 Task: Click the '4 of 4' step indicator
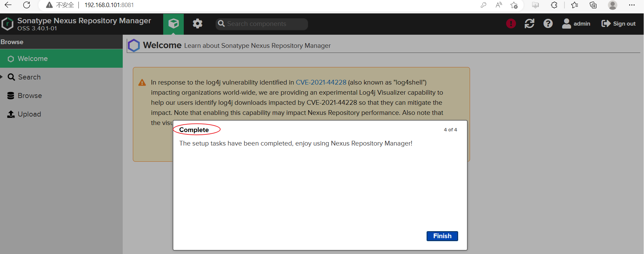pos(450,130)
